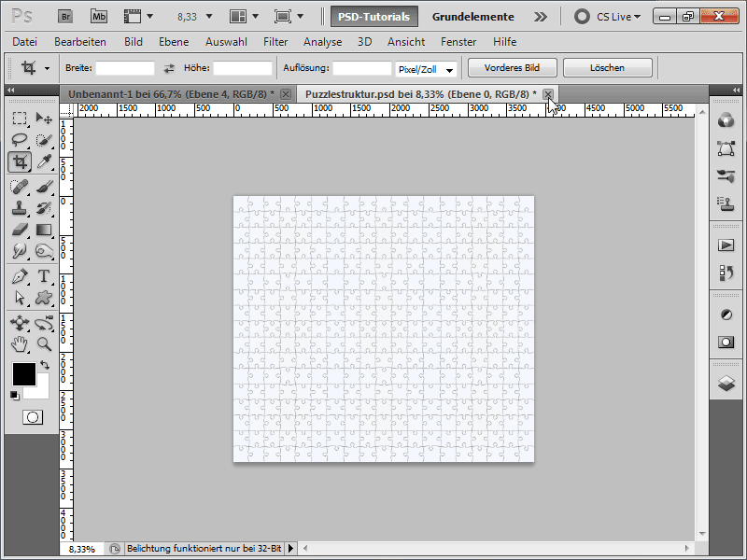The width and height of the screenshot is (747, 560).
Task: Open the Masks panel icon
Action: 726,343
